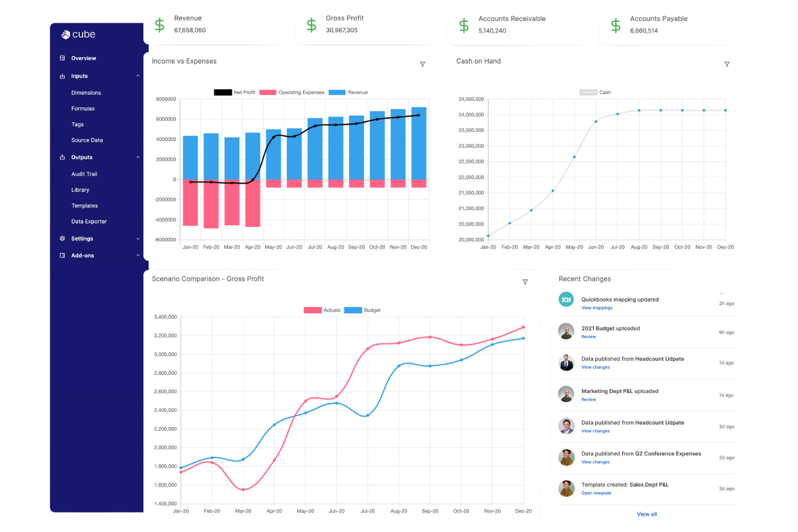
Task: Open Audit Trail under Outputs
Action: (x=84, y=174)
